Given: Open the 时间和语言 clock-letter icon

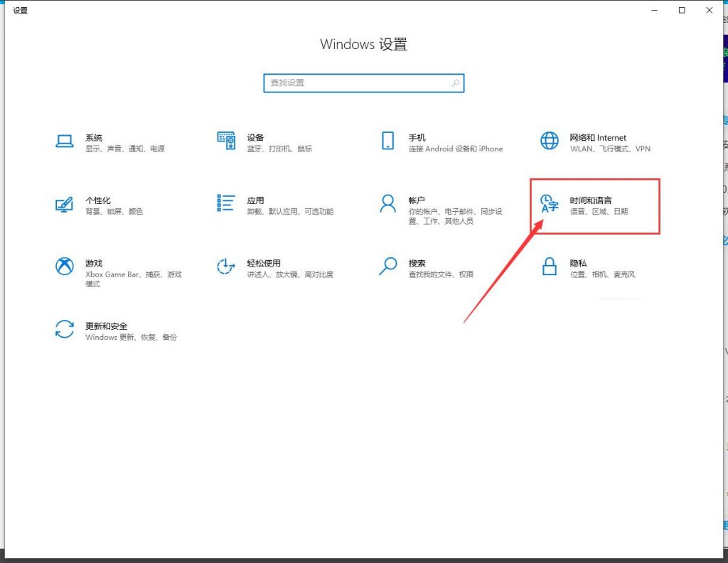Looking at the screenshot, I should [x=550, y=204].
